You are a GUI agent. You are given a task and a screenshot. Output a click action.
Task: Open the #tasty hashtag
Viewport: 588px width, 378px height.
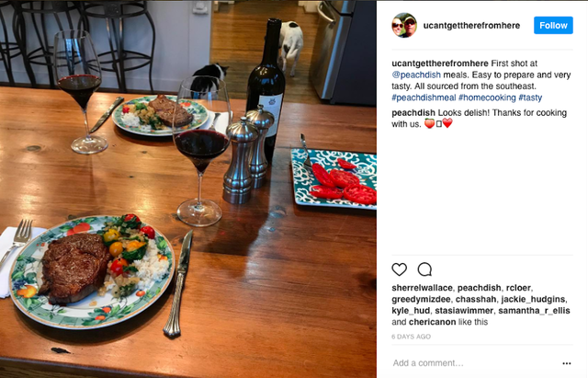coord(530,97)
